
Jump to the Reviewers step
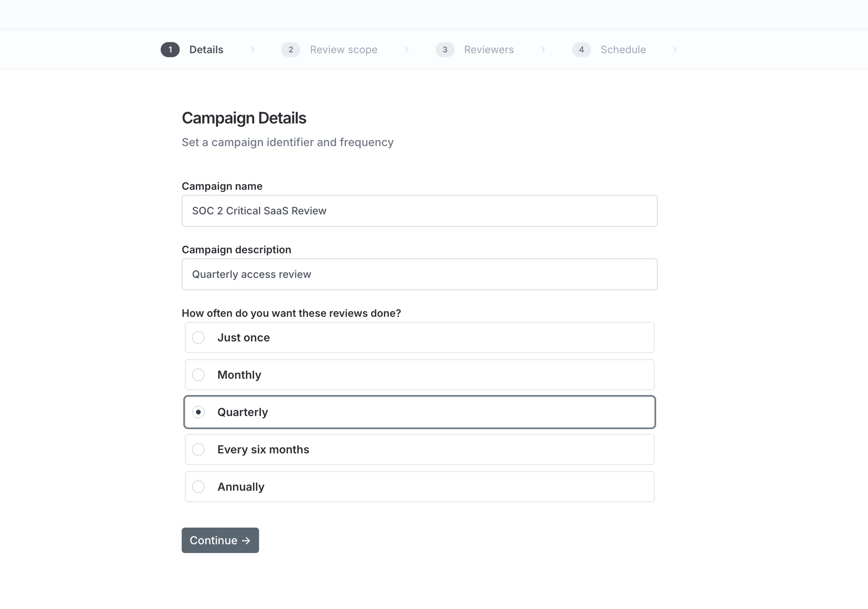coord(489,50)
